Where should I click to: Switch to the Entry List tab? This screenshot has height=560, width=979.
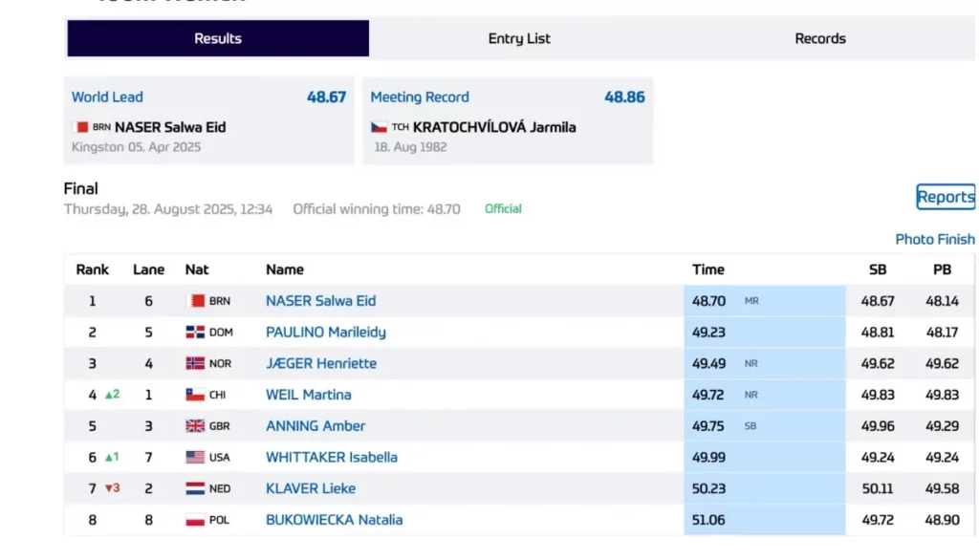tap(519, 39)
